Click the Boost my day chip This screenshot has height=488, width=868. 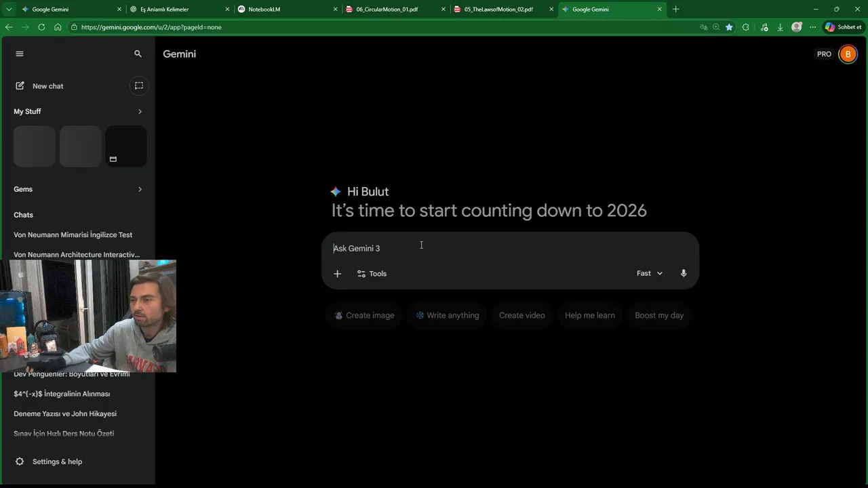pos(659,315)
